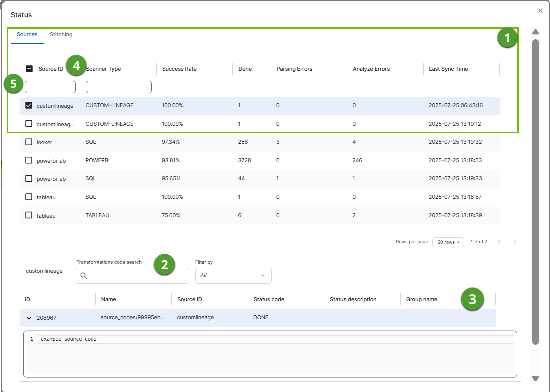
Task: Switch to the Stitching tab
Action: click(x=61, y=35)
